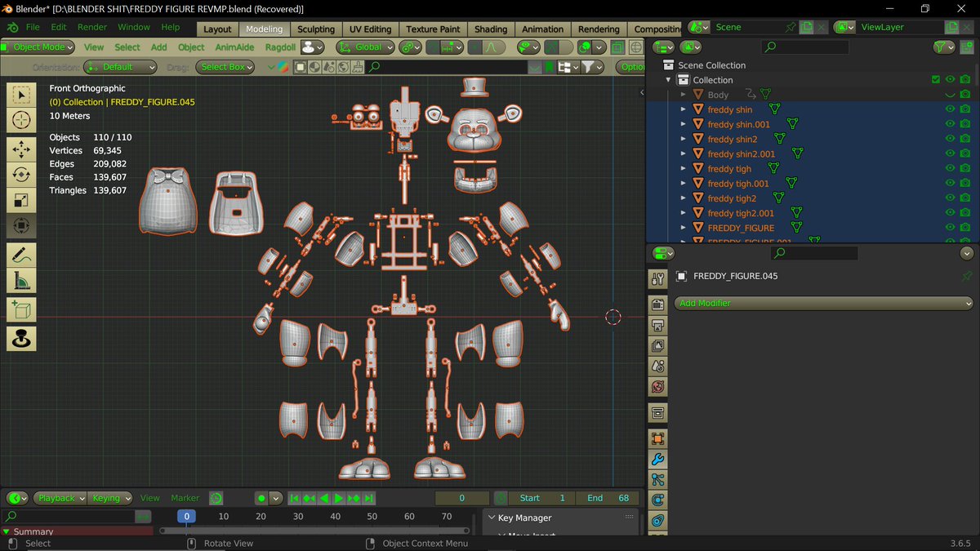The width and height of the screenshot is (980, 551).
Task: Toggle the pin icon in the Scene field
Action: tap(791, 27)
